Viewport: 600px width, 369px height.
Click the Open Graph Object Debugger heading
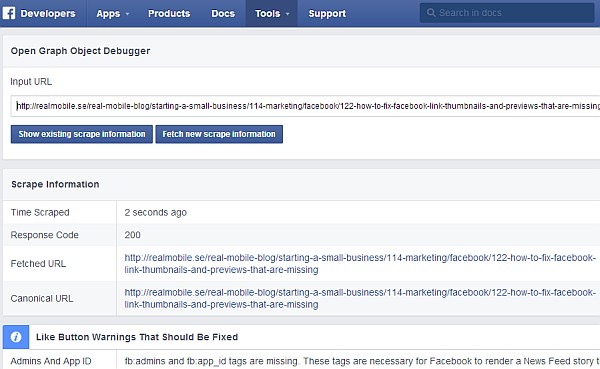click(x=80, y=51)
